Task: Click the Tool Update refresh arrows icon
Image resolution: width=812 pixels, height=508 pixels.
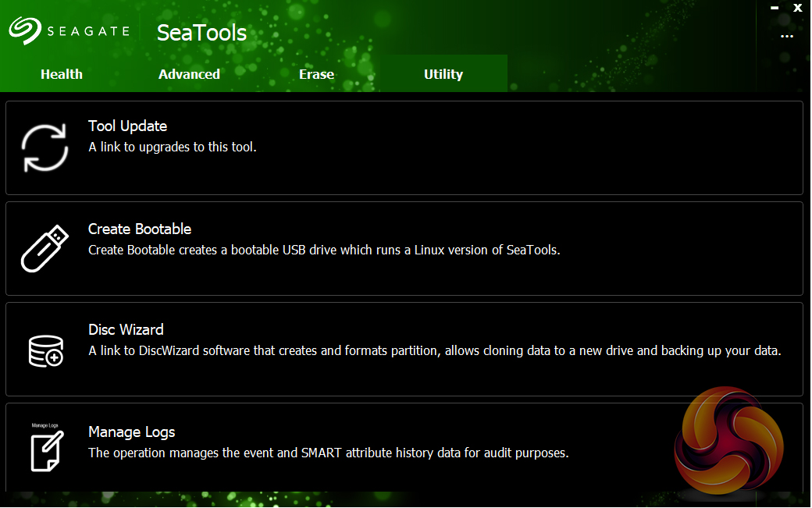Action: 45,147
